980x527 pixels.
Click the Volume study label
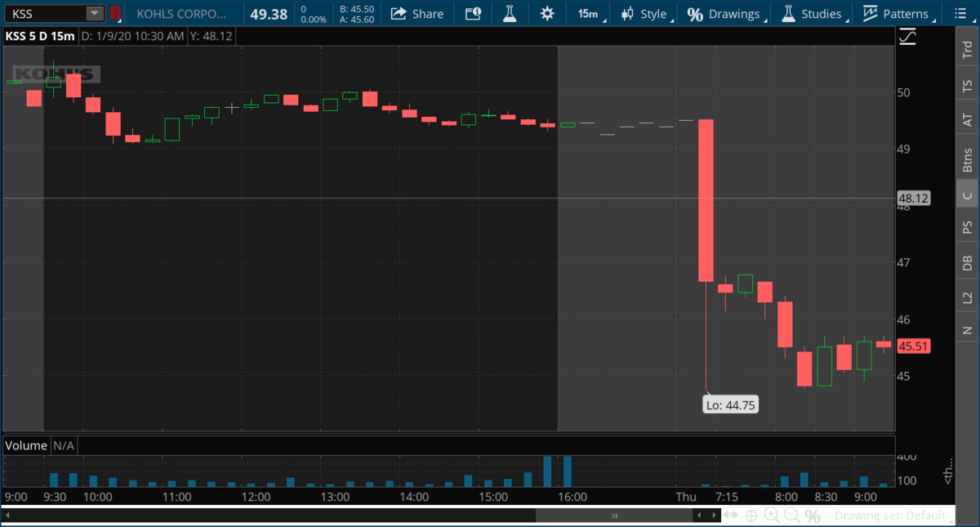[x=27, y=445]
